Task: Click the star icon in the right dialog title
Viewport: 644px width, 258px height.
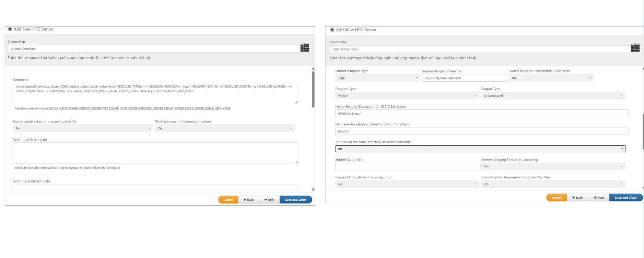Action: pyautogui.click(x=332, y=30)
